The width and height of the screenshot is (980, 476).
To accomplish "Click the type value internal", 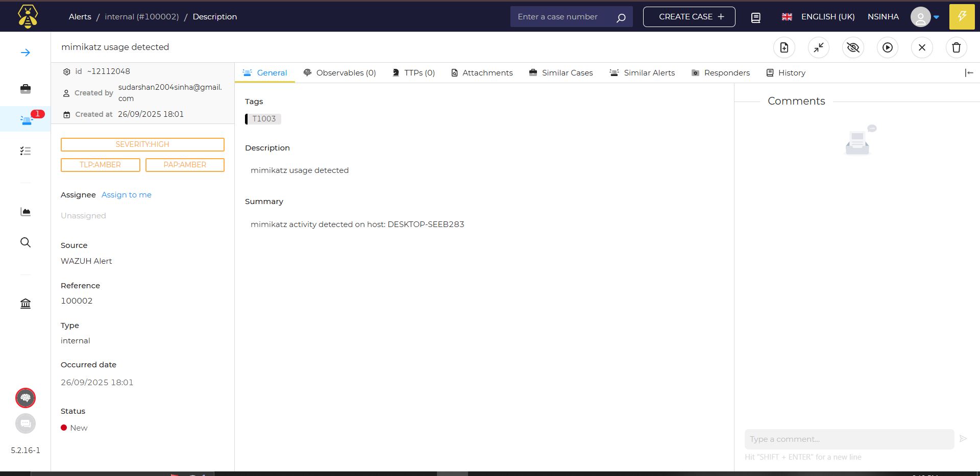I will click(75, 341).
